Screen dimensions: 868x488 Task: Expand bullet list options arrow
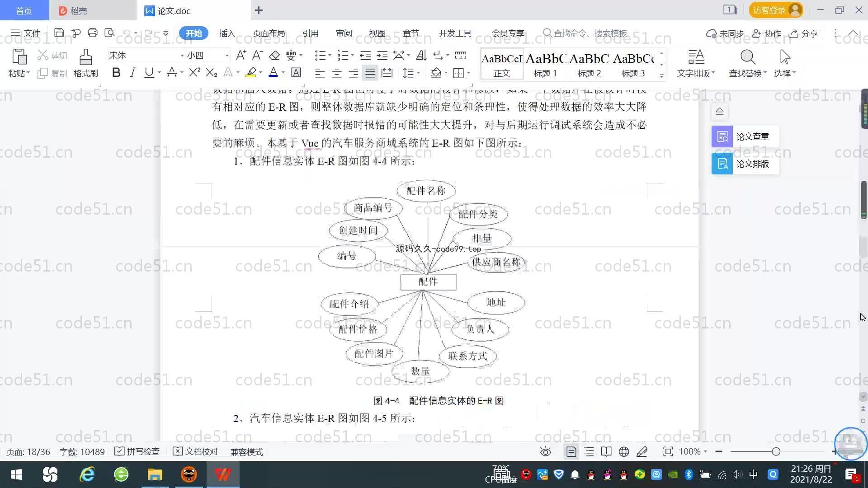(330, 56)
